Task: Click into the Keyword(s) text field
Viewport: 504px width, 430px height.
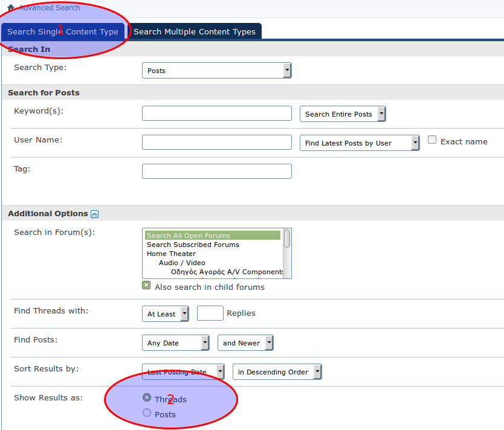Action: tap(216, 114)
